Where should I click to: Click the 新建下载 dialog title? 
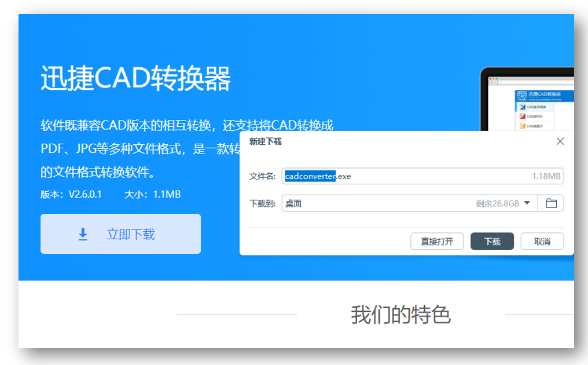[x=266, y=141]
